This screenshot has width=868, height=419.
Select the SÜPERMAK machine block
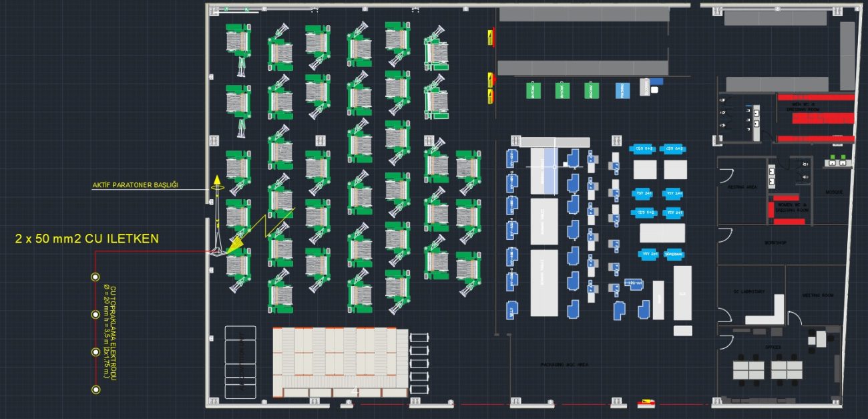[x=674, y=254]
